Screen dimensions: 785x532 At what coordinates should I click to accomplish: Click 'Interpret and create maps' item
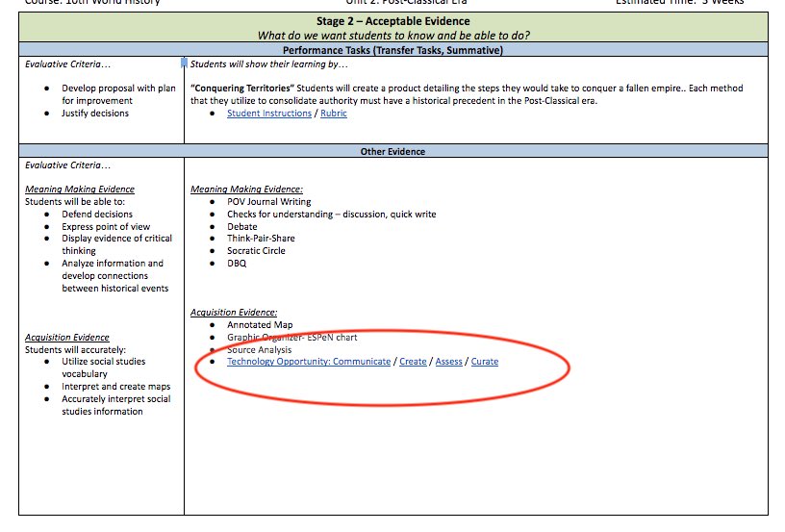click(116, 386)
